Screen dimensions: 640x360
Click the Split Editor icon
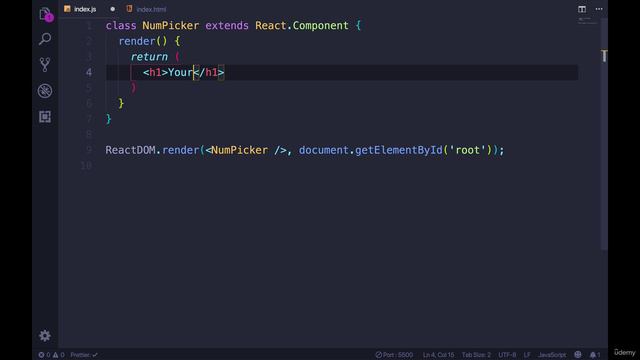[x=582, y=9]
